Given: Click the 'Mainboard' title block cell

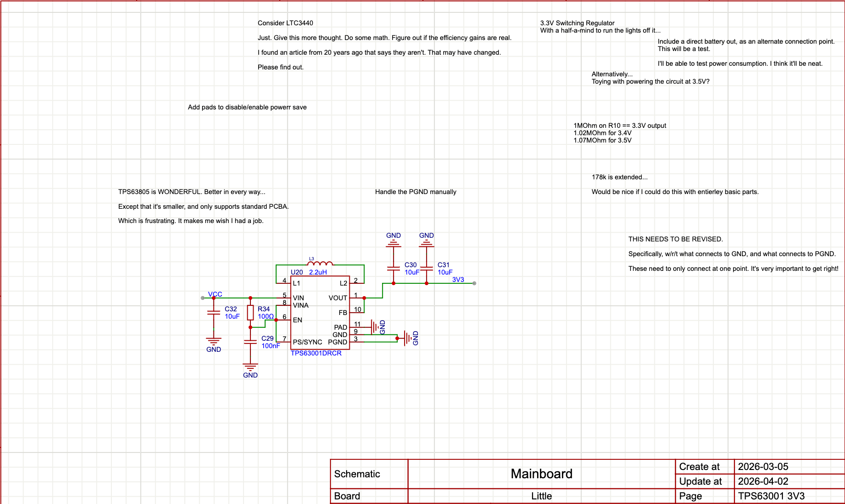Looking at the screenshot, I should coord(542,474).
